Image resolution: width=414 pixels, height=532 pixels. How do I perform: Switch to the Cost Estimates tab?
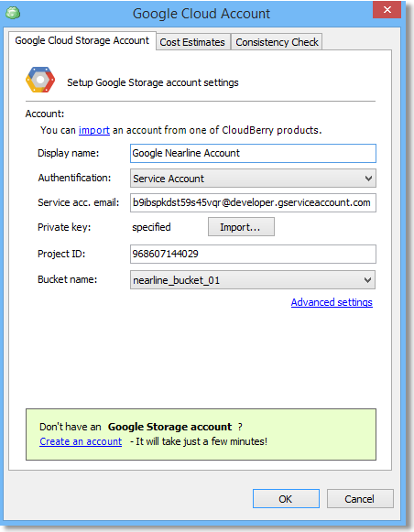192,42
